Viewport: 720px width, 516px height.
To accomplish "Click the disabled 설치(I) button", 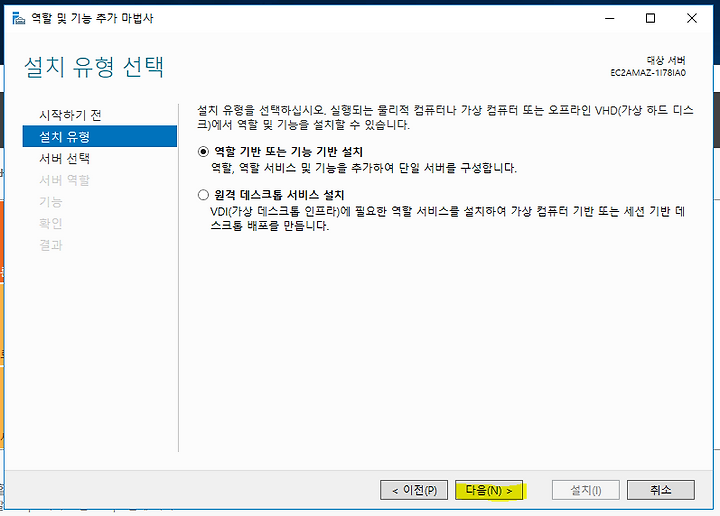I will point(585,490).
